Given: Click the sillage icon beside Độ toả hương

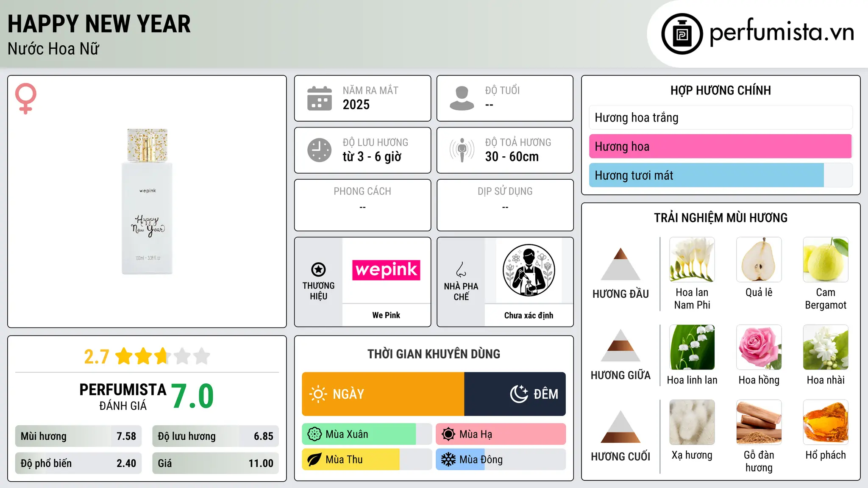Looking at the screenshot, I should (x=462, y=150).
